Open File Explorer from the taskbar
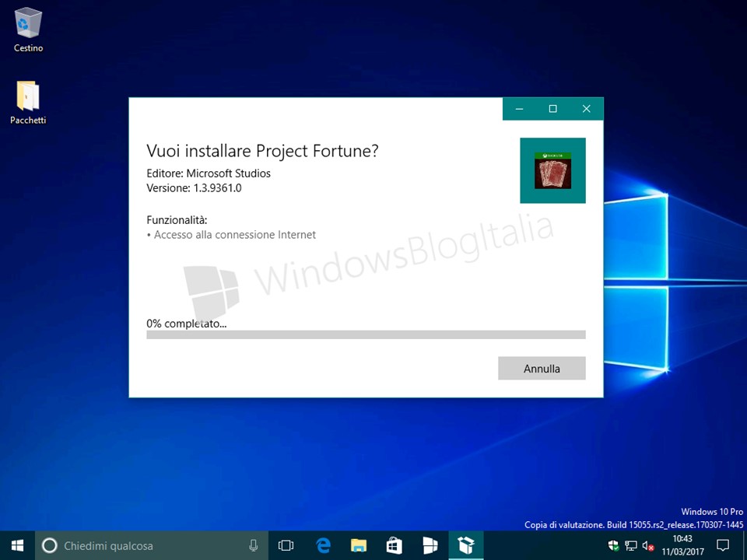The width and height of the screenshot is (747, 560). 359,546
